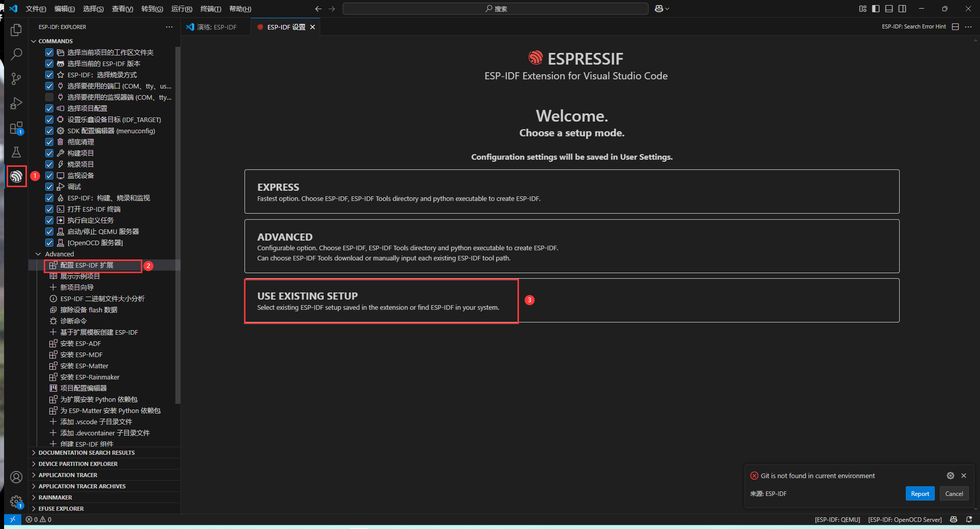The height and width of the screenshot is (529, 980).
Task: Open the 帮助(H) menu
Action: click(x=240, y=9)
